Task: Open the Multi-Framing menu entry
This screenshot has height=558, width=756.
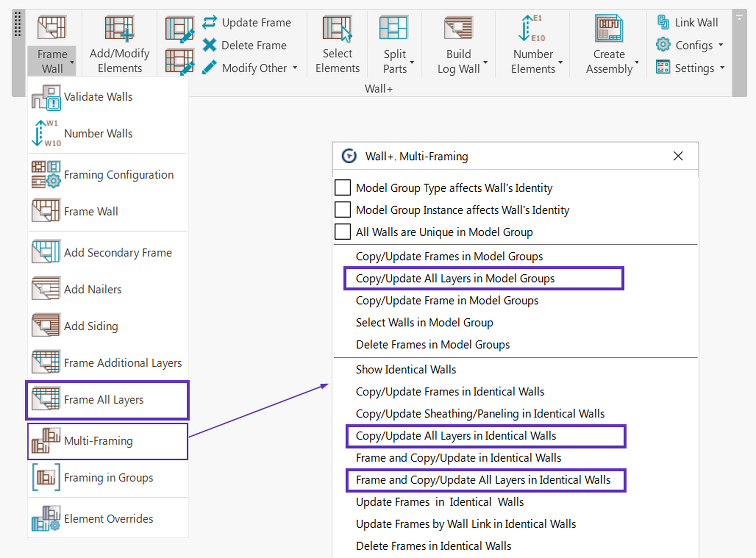Action: pyautogui.click(x=107, y=441)
